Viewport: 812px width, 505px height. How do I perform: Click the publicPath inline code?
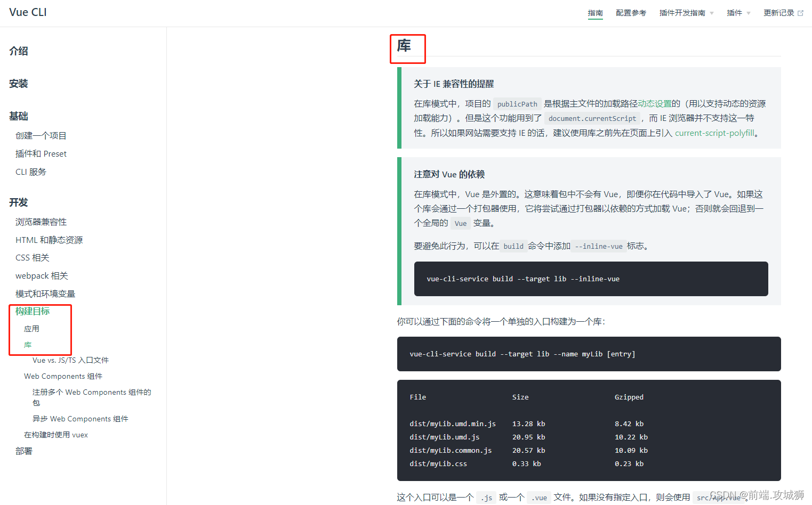tap(517, 104)
